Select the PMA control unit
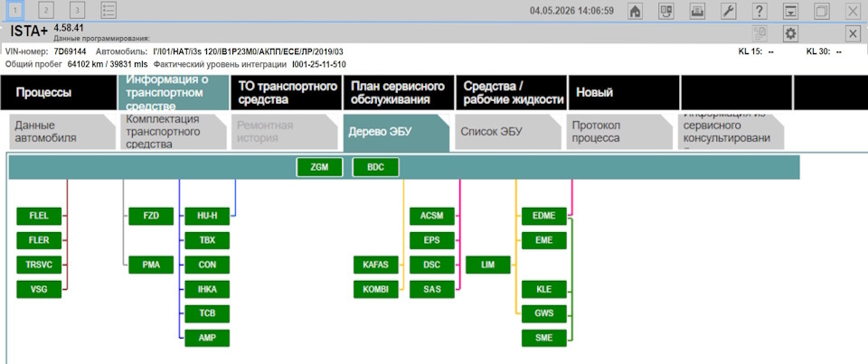The height and width of the screenshot is (364, 868). [x=151, y=265]
